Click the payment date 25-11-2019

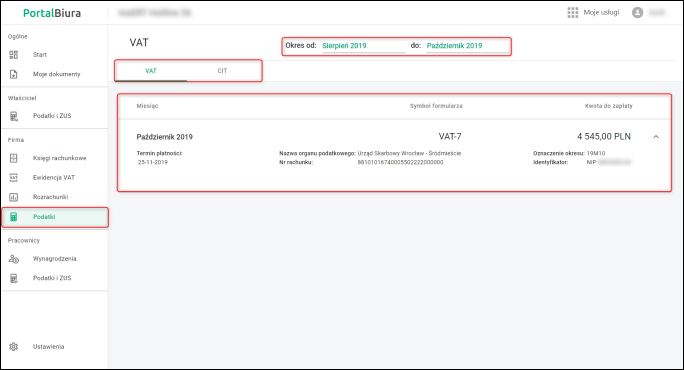click(153, 162)
